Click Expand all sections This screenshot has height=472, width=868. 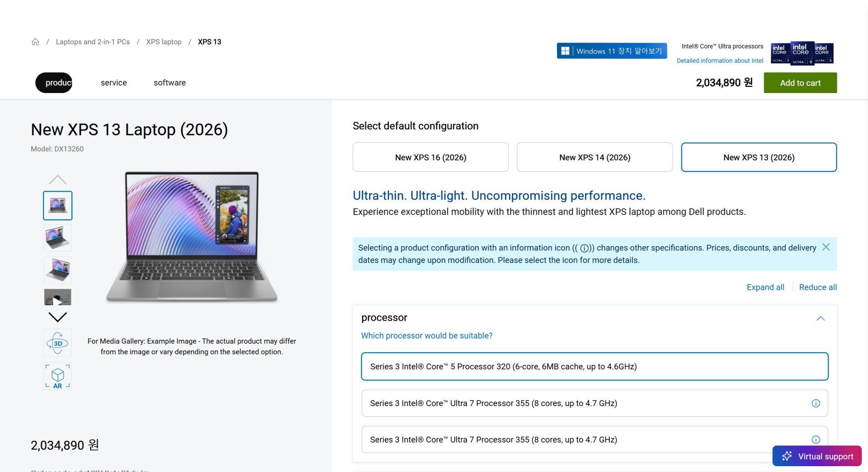(x=765, y=287)
